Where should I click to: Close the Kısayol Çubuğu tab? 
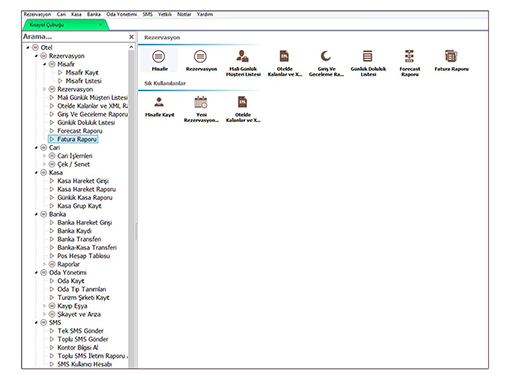tap(100, 25)
